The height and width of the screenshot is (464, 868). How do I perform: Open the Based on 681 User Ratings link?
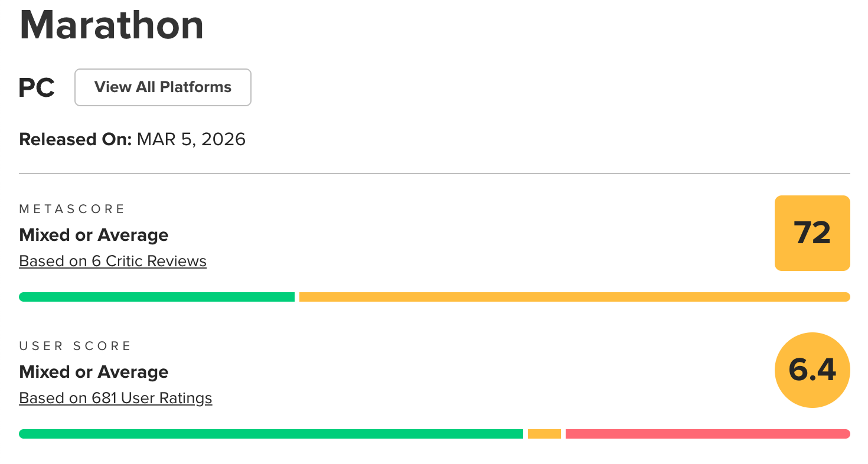point(116,398)
